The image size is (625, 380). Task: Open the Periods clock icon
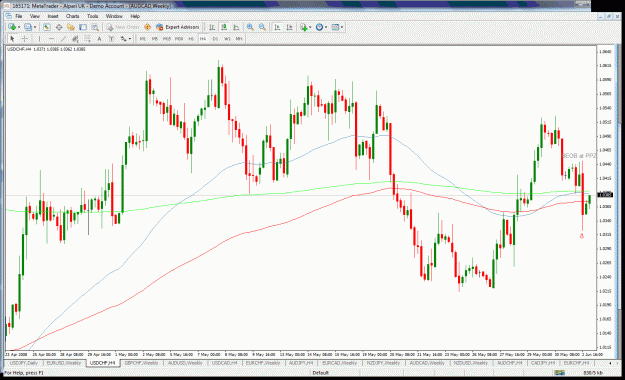(x=319, y=27)
